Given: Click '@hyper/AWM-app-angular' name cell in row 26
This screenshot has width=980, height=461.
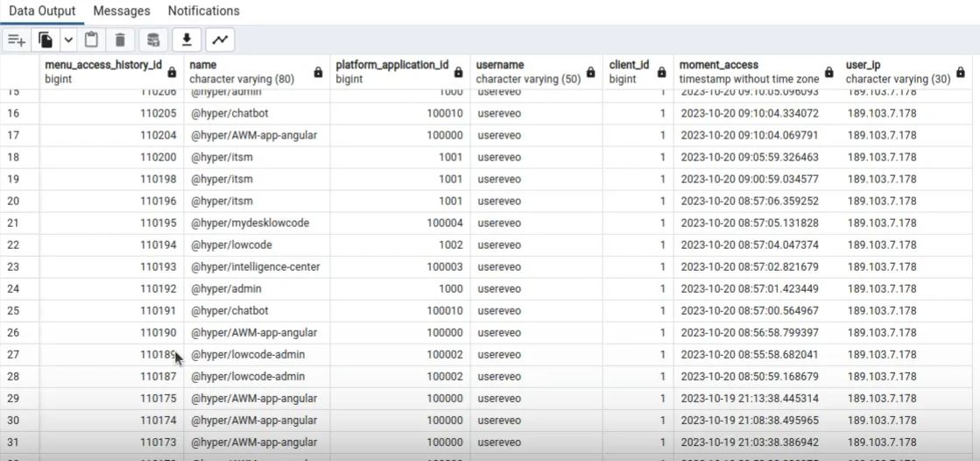Looking at the screenshot, I should [257, 332].
